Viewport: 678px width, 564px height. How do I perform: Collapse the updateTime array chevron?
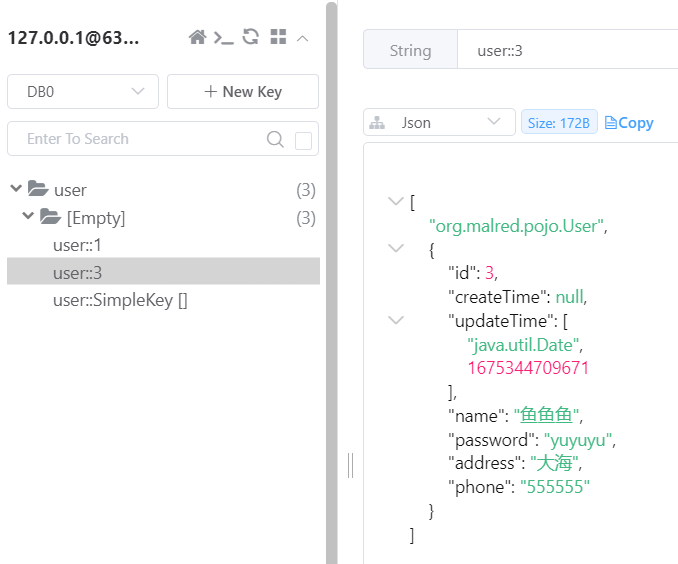[x=396, y=320]
